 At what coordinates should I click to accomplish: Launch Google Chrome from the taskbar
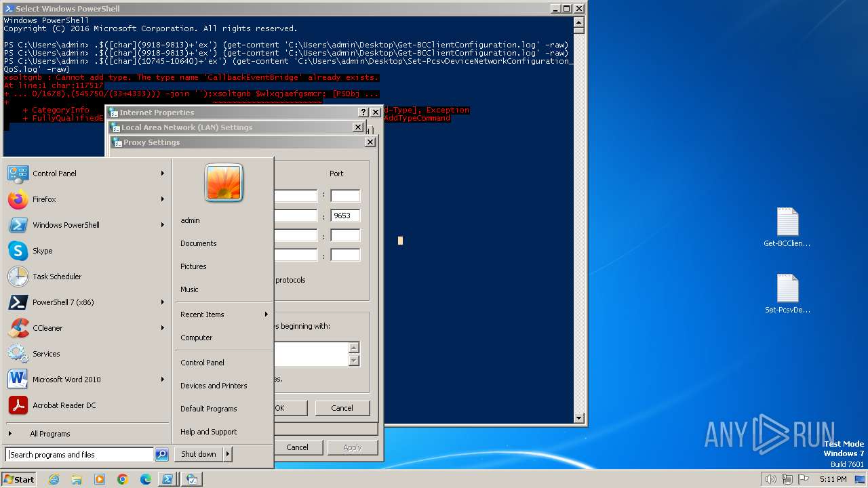pyautogui.click(x=123, y=479)
